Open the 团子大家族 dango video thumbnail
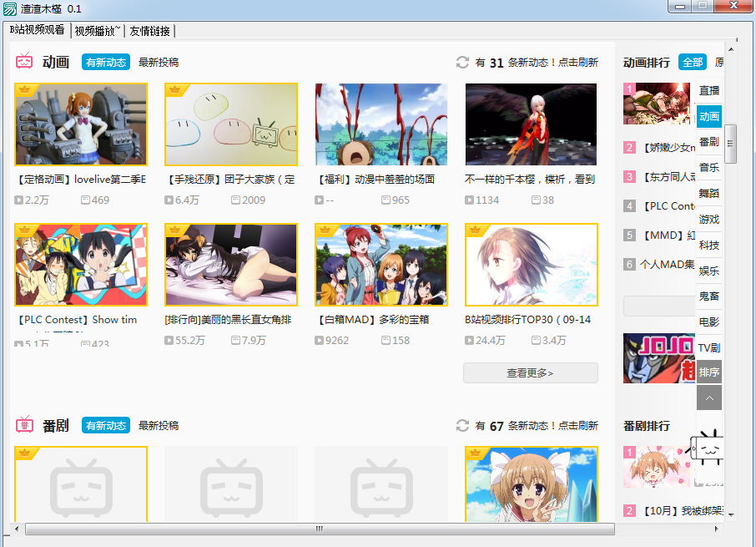The image size is (756, 547). pos(231,124)
